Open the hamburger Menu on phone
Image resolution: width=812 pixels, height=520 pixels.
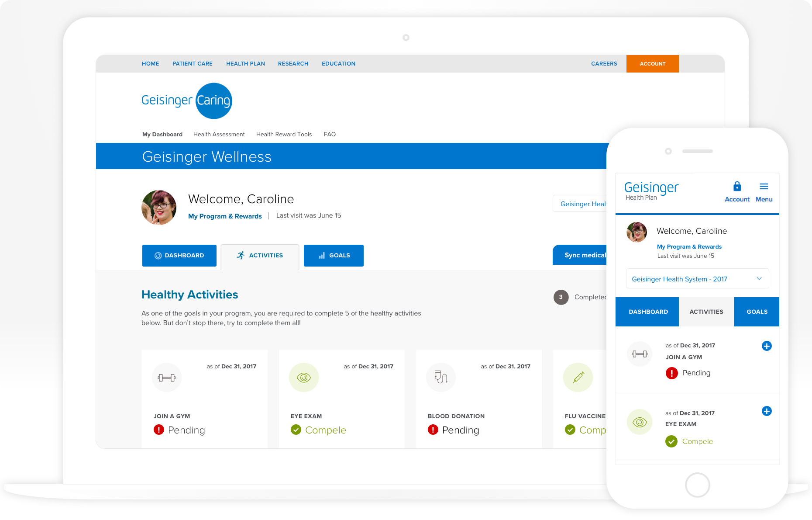click(x=764, y=192)
